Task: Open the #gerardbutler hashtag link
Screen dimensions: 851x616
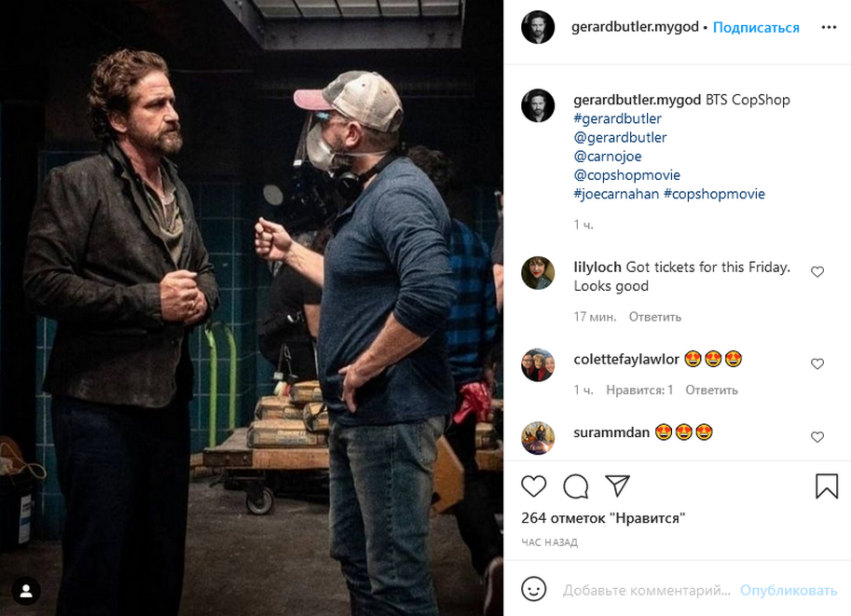Action: coord(618,118)
